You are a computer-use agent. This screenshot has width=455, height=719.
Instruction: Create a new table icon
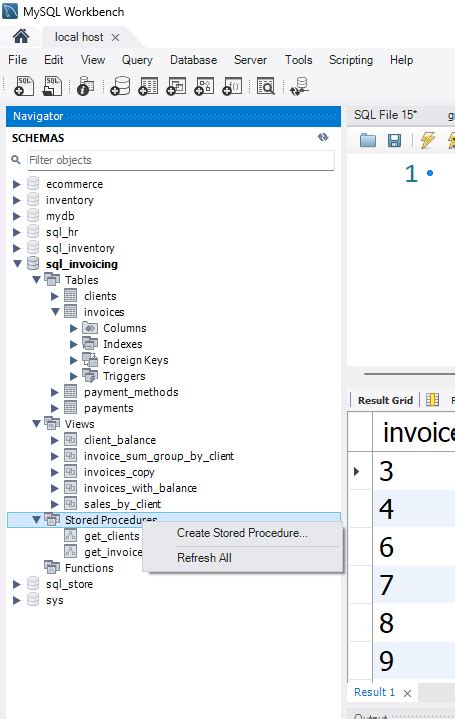pos(148,86)
